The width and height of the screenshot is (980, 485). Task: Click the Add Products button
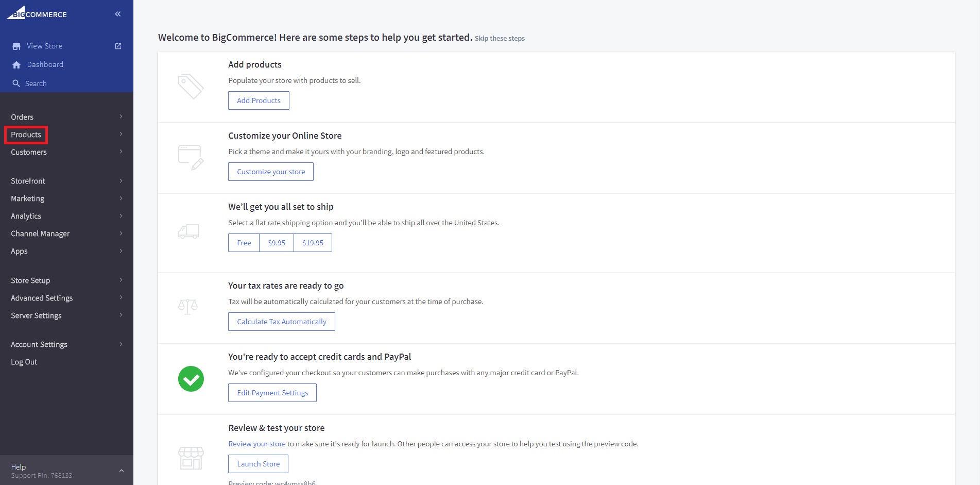tap(259, 101)
